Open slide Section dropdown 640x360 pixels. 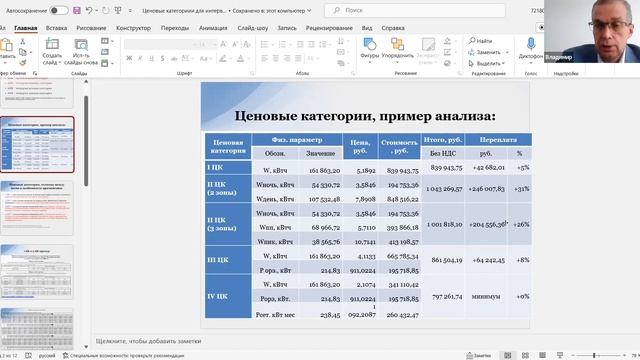point(107,63)
